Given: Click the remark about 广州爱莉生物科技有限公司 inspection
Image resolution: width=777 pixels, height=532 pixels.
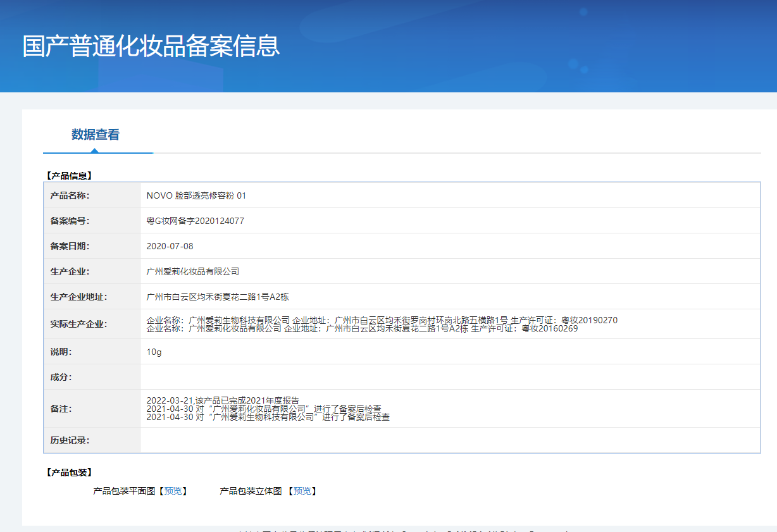Looking at the screenshot, I should click(268, 417).
